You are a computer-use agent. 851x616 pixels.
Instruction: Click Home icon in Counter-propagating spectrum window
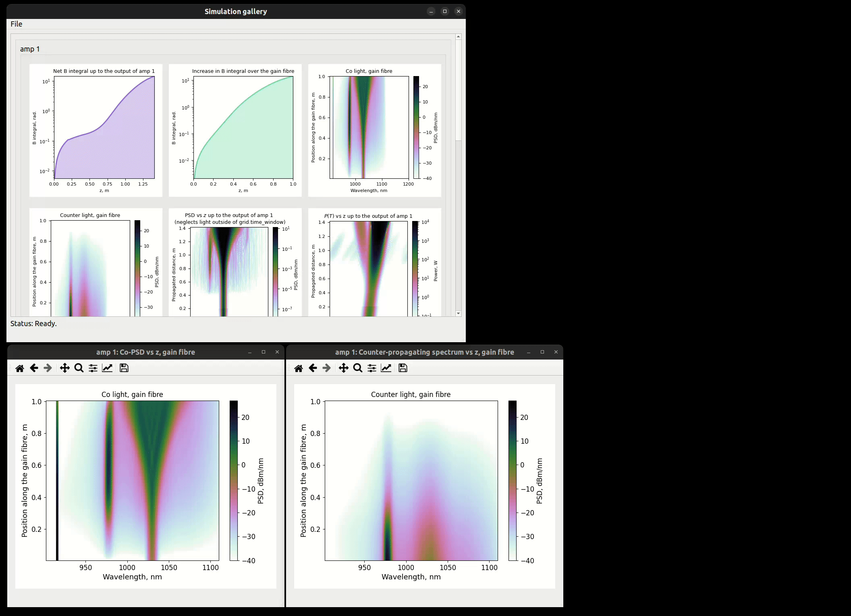[x=299, y=368]
